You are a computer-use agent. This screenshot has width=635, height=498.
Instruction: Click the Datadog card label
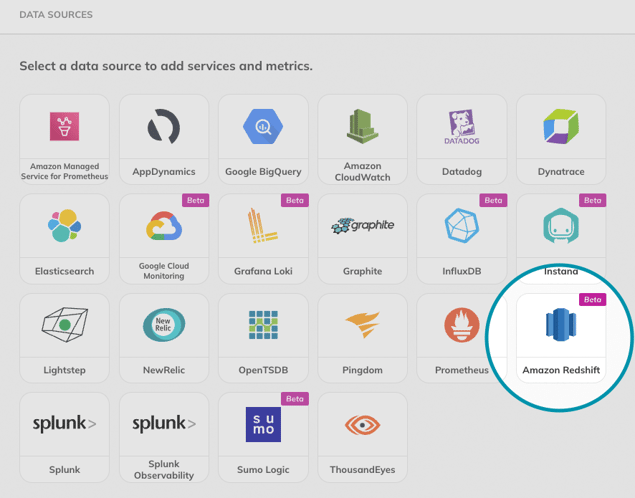(462, 172)
